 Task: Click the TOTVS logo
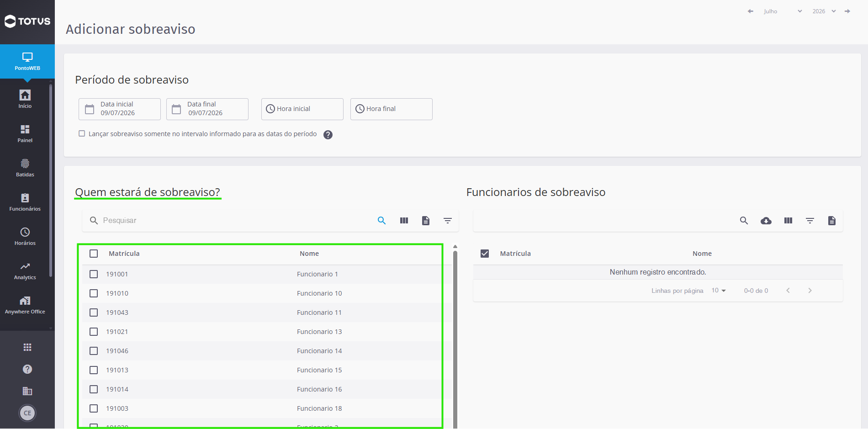pos(27,21)
